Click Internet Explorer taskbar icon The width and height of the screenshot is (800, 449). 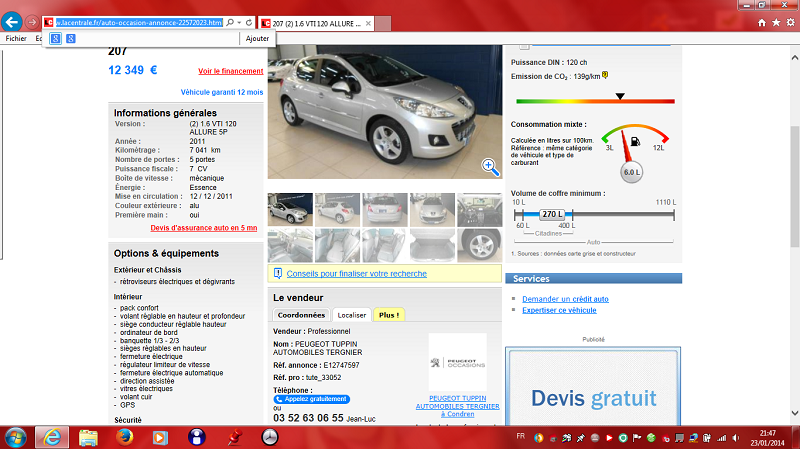click(x=52, y=437)
